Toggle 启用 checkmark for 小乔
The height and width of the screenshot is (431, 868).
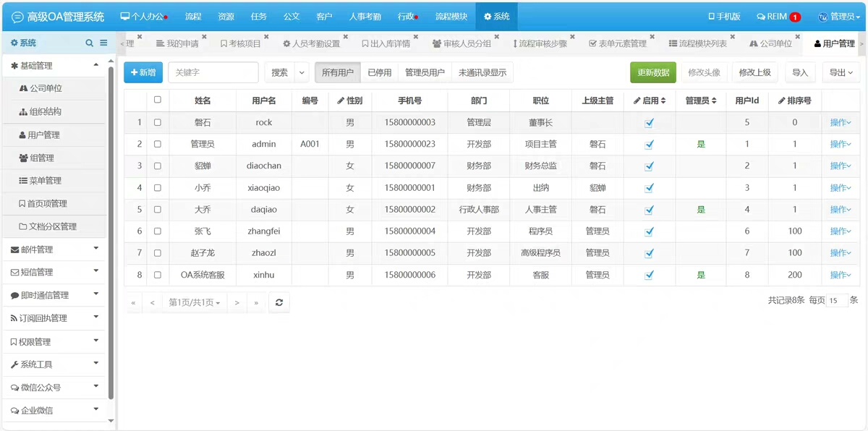tap(650, 188)
